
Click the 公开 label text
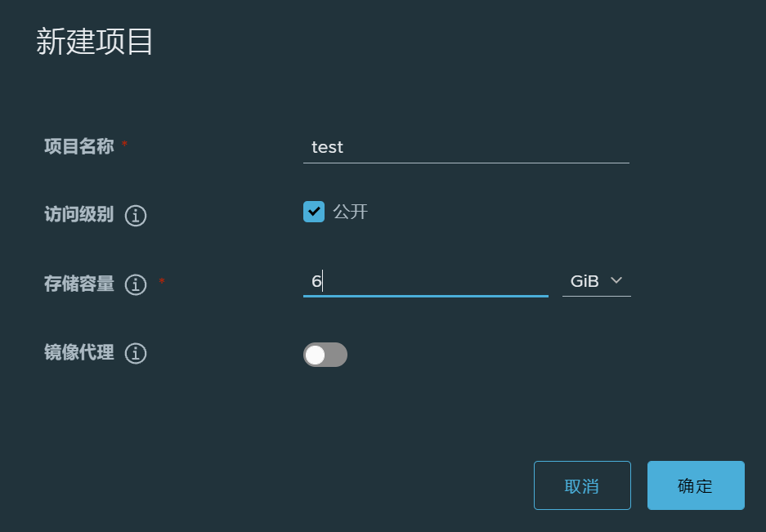coord(351,212)
